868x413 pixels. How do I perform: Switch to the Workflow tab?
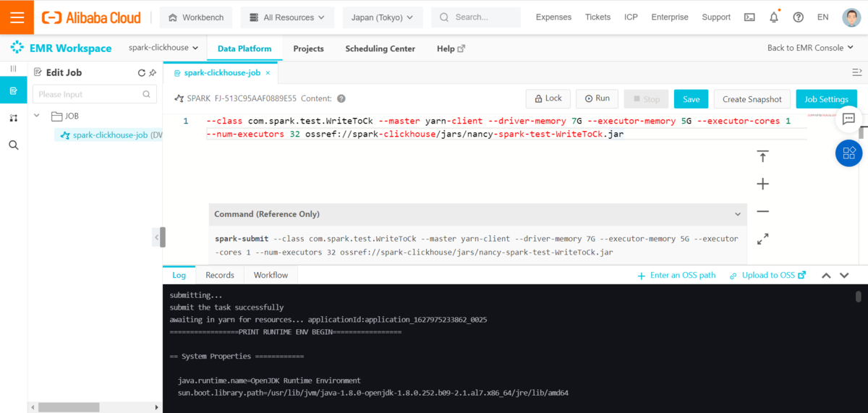click(271, 275)
